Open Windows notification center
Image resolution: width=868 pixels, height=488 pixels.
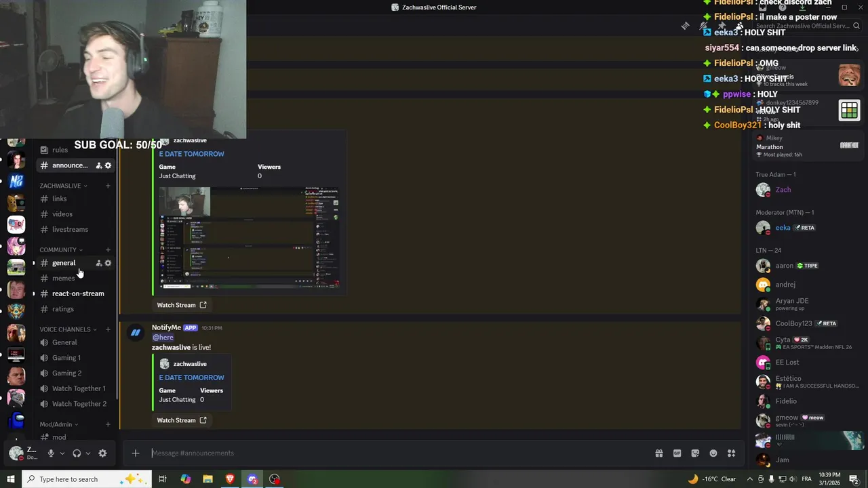coord(854,479)
